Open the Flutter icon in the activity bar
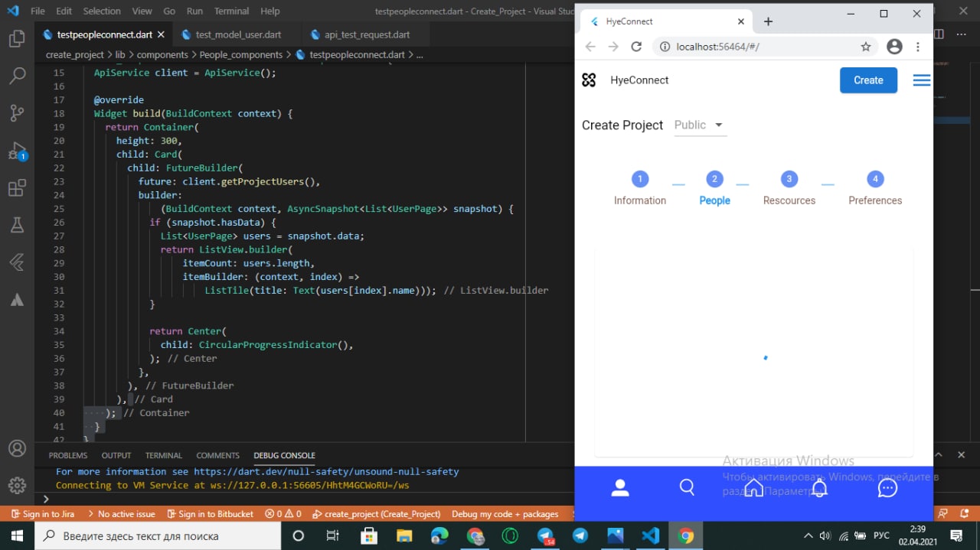 17,262
